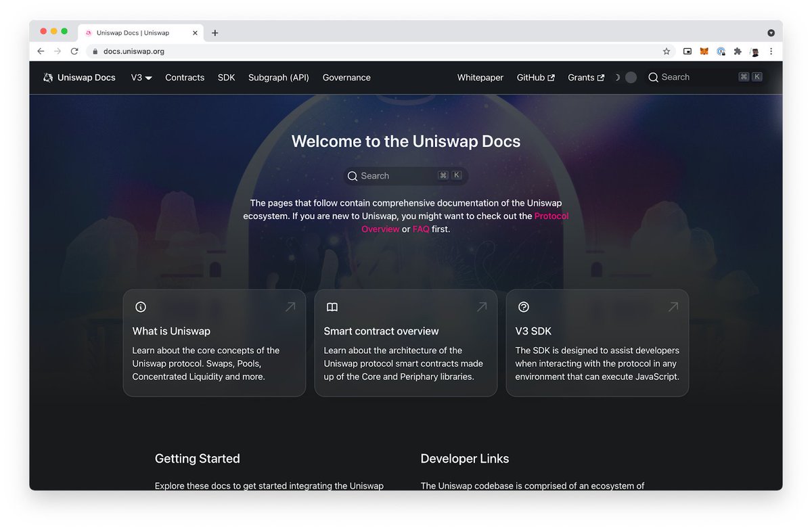812x529 pixels.
Task: Open the Chrome three-dot menu
Action: (771, 51)
